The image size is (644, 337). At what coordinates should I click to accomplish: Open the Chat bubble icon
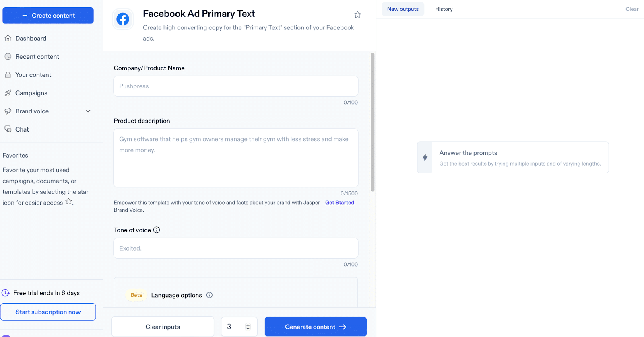pos(8,129)
